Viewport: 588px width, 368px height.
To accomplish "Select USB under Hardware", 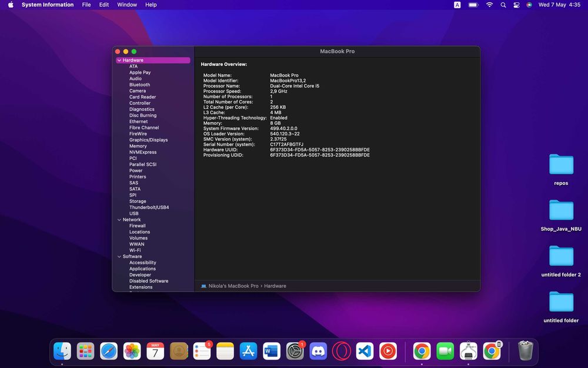I will tap(134, 214).
